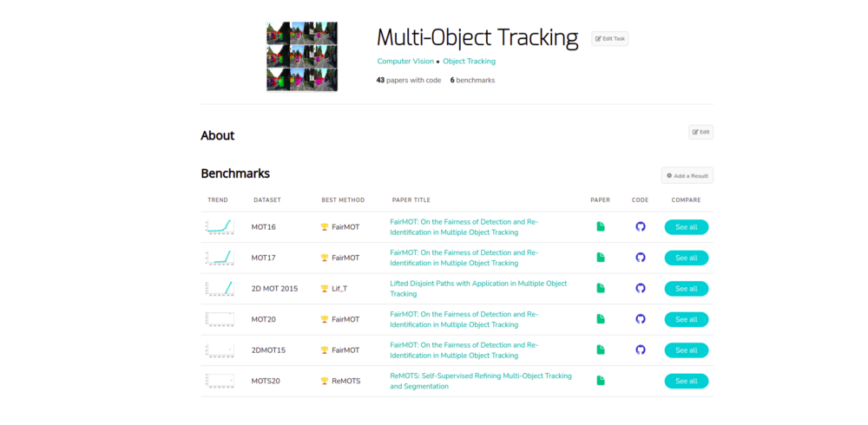
Task: Open FairMOT paper title in 2DMOT15 row
Action: pyautogui.click(x=464, y=350)
